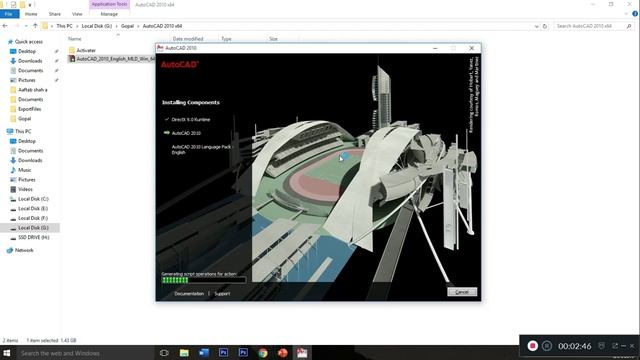Open first Photoshop icon on taskbar
640x360 pixels.
tap(223, 353)
